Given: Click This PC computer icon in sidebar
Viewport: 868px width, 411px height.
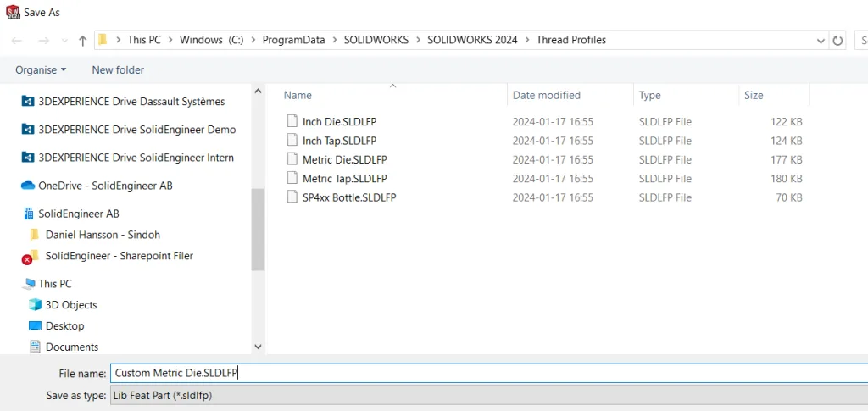Looking at the screenshot, I should click(28, 284).
